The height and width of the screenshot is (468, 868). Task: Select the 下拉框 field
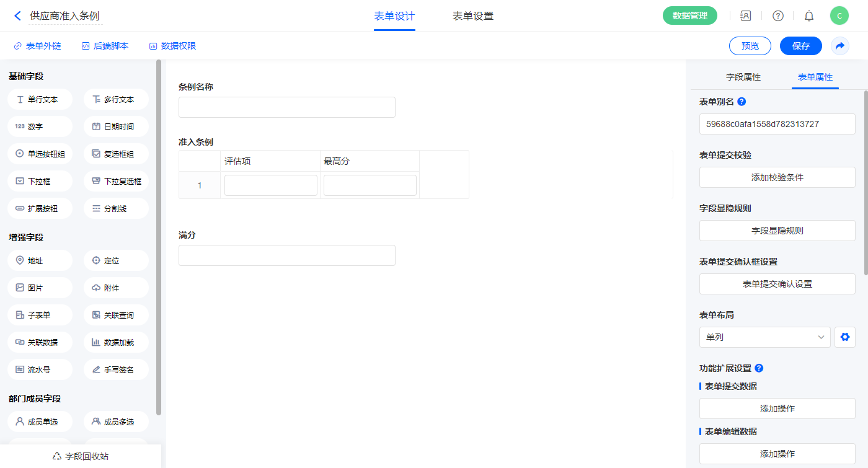(x=40, y=182)
